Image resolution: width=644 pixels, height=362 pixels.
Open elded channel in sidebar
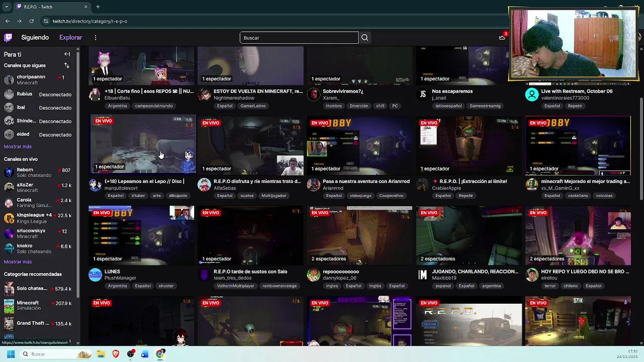click(x=38, y=134)
